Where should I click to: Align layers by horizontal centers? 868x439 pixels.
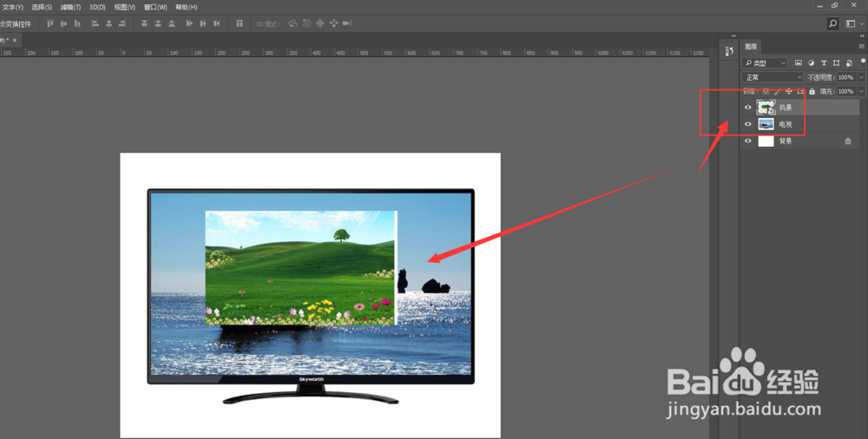click(109, 23)
